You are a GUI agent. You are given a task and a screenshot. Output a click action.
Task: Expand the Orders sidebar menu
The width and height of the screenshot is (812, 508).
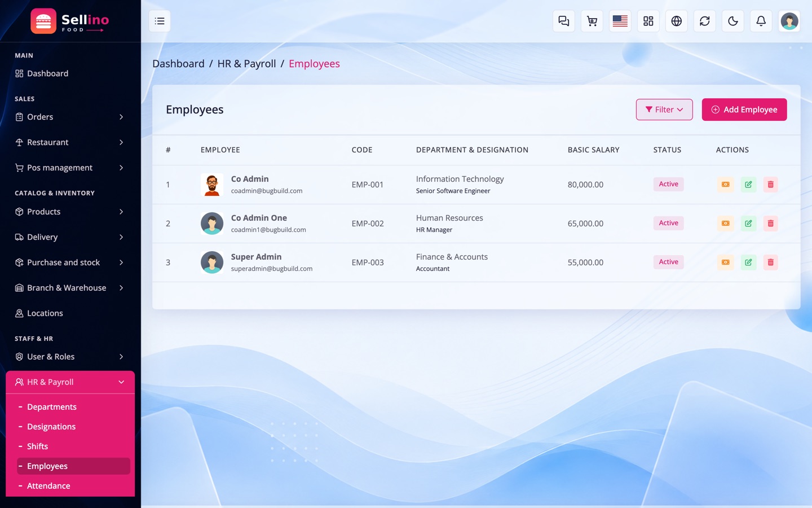(x=70, y=117)
